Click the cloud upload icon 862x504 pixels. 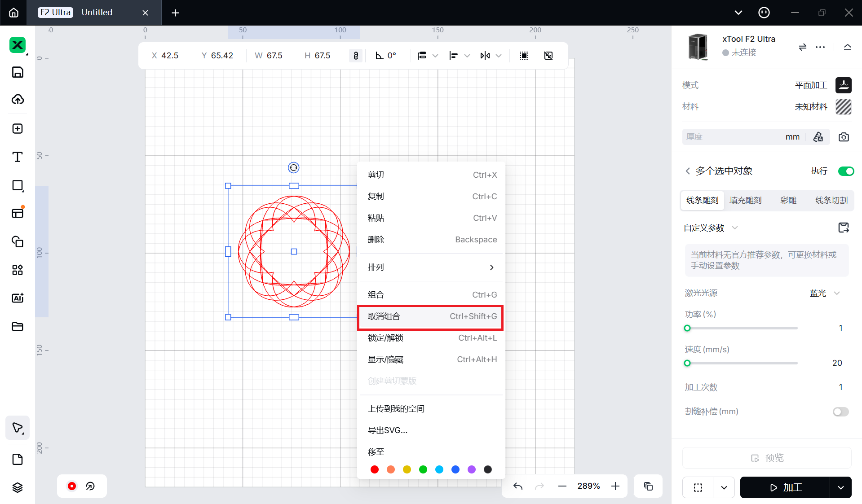point(18,100)
